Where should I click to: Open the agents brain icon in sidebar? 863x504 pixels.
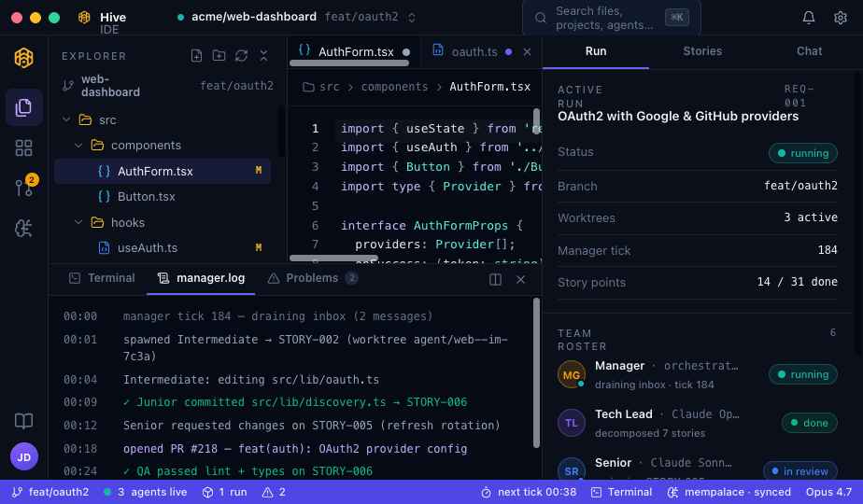(x=23, y=228)
